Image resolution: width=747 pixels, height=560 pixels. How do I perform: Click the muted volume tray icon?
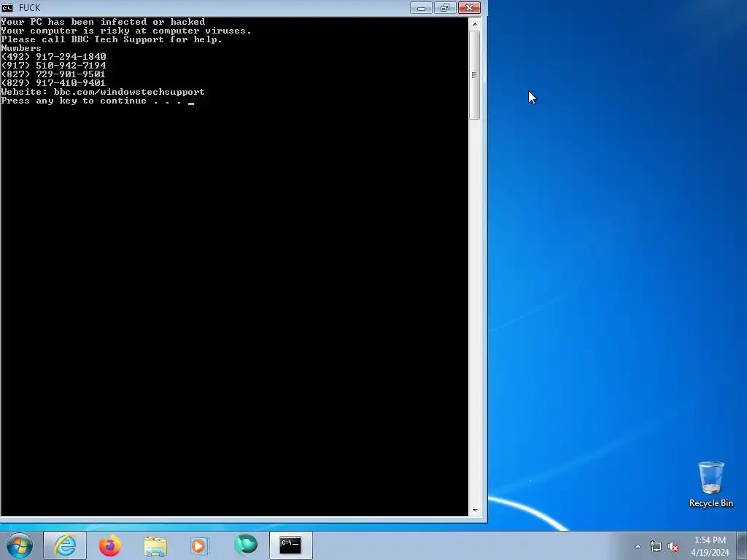pos(673,547)
